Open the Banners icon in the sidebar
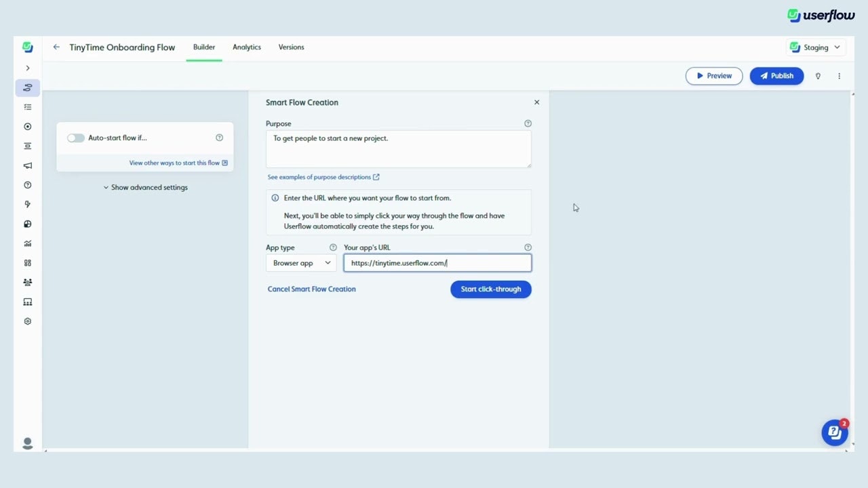Screen dimensions: 868x488 coord(28,146)
